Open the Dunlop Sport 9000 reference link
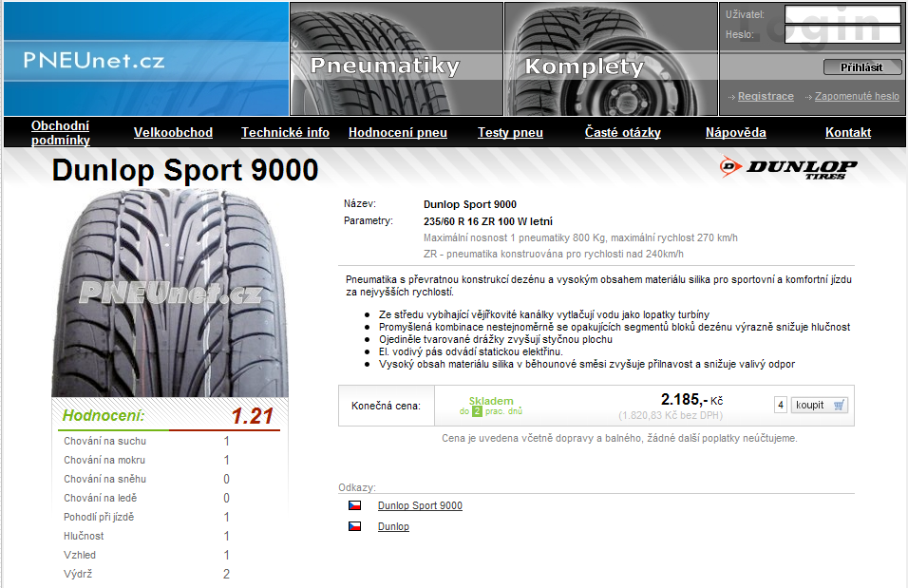This screenshot has width=908, height=588. click(420, 505)
